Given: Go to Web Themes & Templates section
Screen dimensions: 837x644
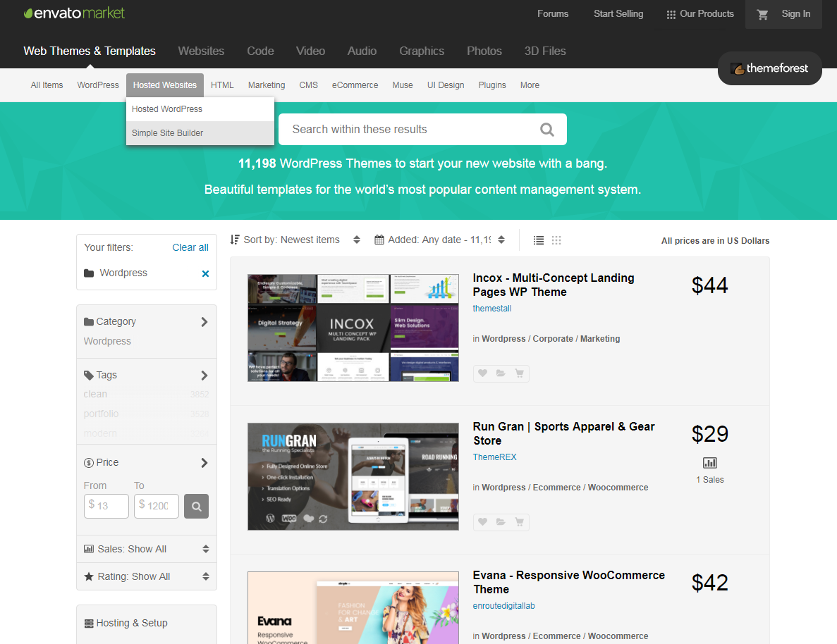Looking at the screenshot, I should [90, 51].
